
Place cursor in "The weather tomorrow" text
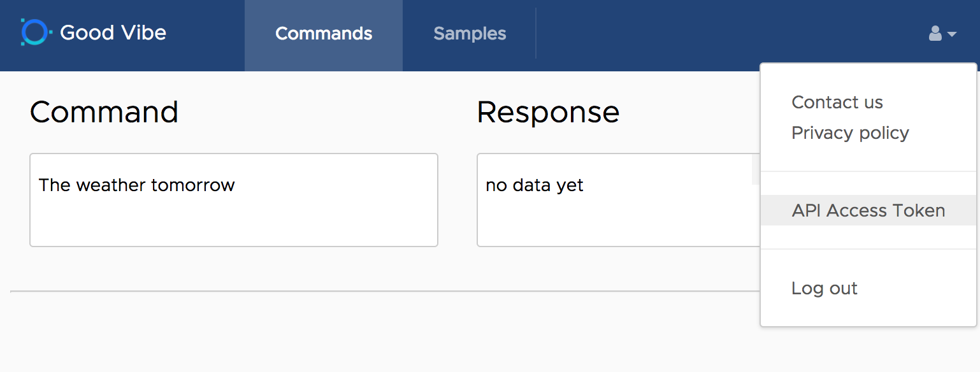tap(136, 185)
